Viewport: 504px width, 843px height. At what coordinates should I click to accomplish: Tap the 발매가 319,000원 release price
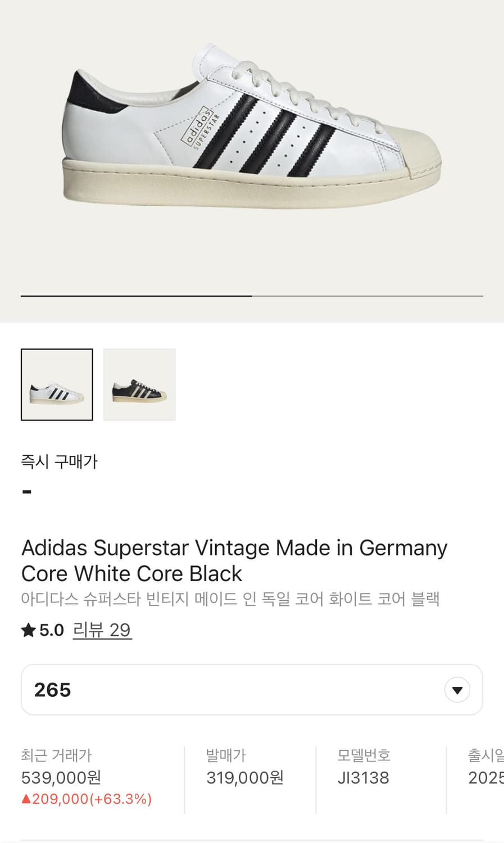(x=244, y=778)
